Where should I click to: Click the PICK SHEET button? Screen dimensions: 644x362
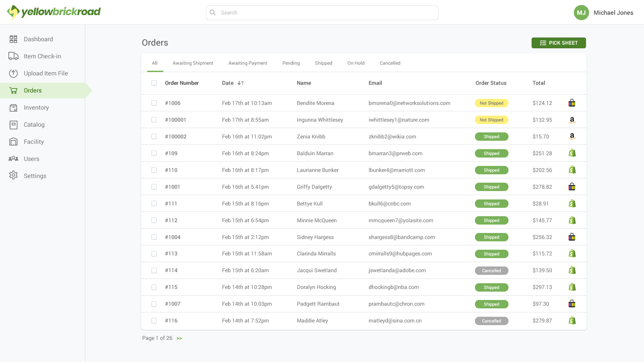coord(558,43)
